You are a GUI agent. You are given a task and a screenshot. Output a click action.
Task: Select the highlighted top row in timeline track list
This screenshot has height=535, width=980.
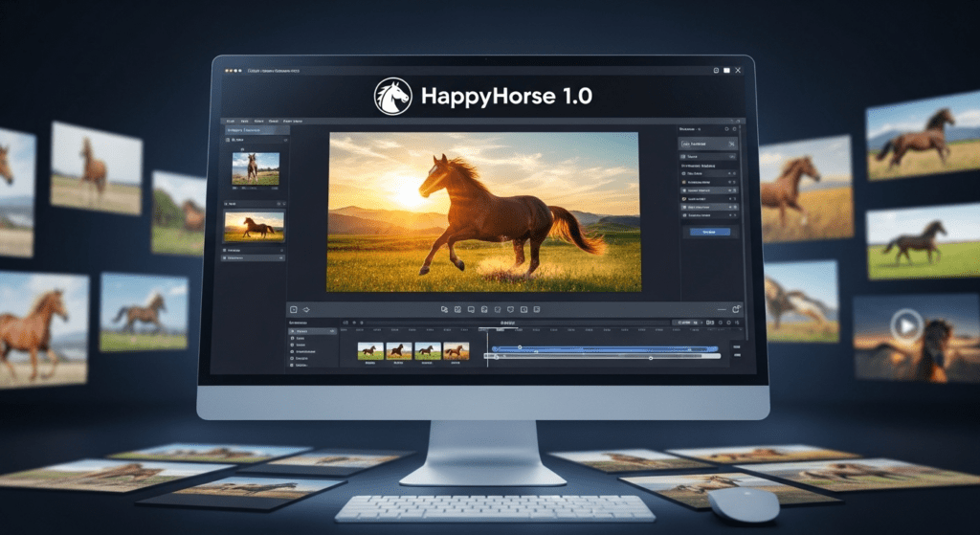point(312,330)
